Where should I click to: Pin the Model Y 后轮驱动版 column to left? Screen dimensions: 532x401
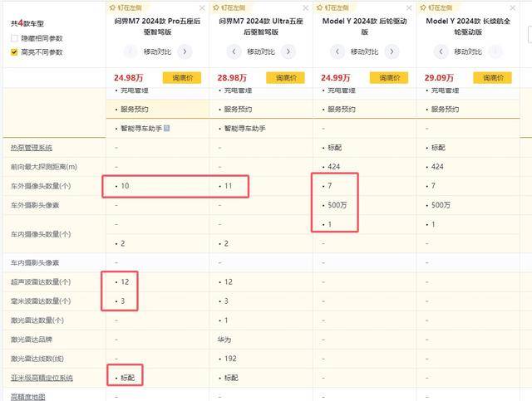point(332,7)
